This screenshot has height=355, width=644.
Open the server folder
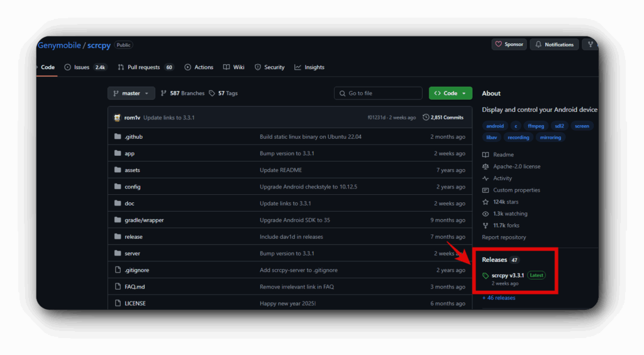pyautogui.click(x=132, y=254)
